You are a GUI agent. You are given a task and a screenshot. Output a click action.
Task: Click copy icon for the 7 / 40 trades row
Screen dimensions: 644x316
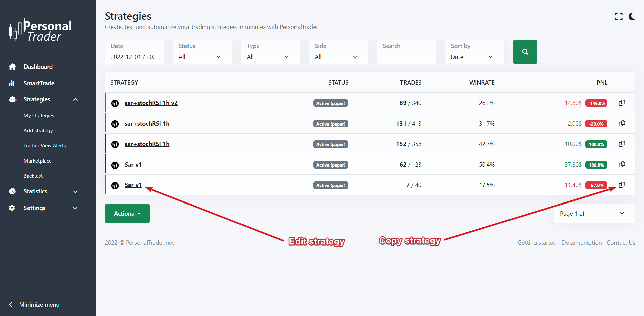coord(622,185)
